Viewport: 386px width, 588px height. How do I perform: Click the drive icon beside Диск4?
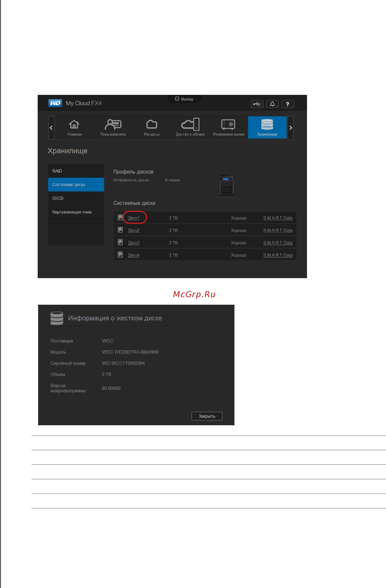pos(120,254)
